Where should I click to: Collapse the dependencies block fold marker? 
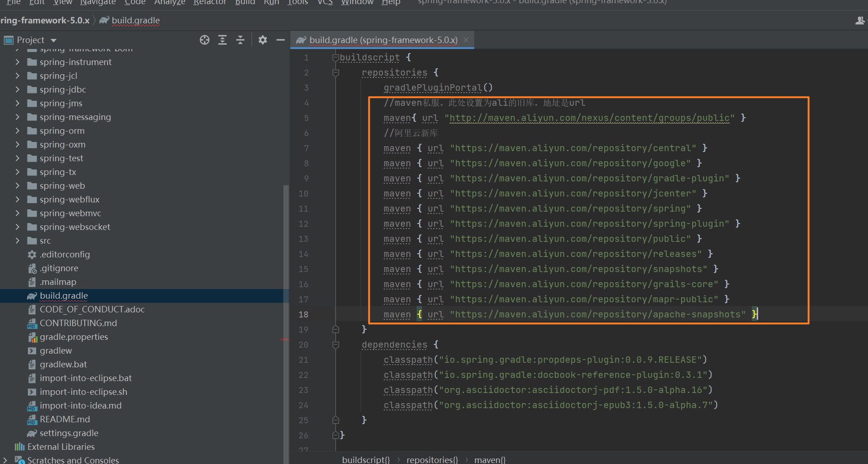pos(336,344)
